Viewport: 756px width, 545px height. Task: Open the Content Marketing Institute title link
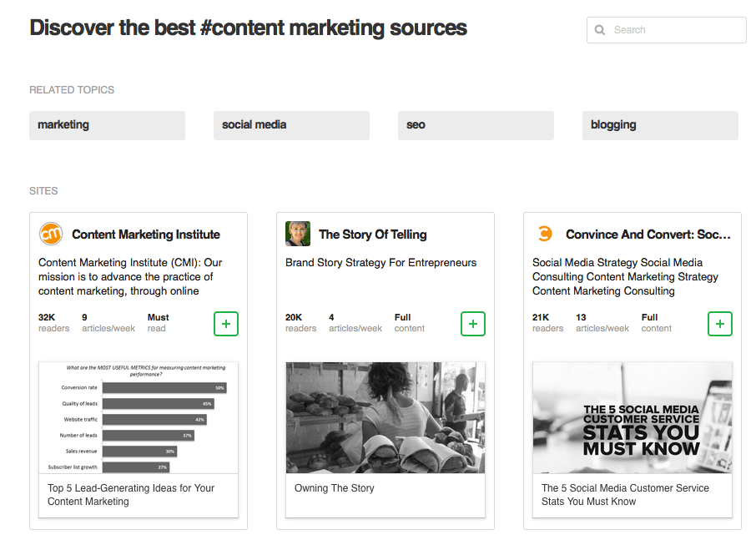pyautogui.click(x=146, y=235)
